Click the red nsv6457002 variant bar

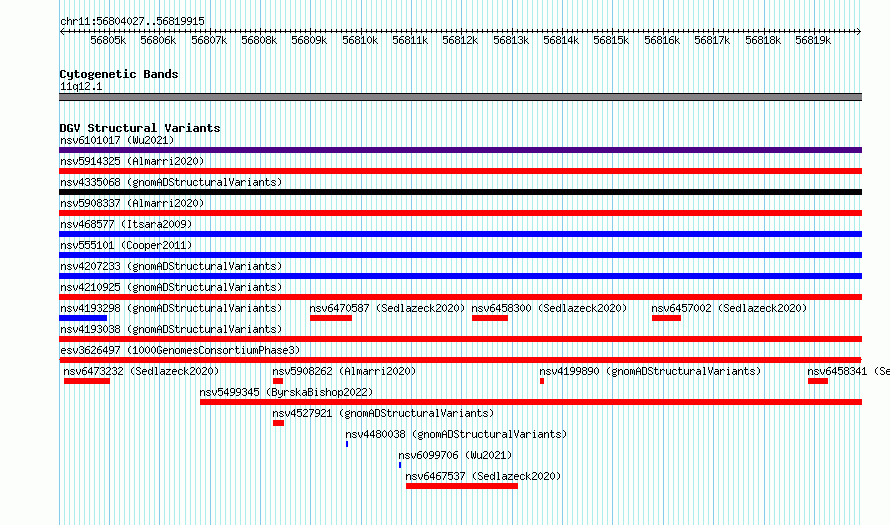[666, 318]
